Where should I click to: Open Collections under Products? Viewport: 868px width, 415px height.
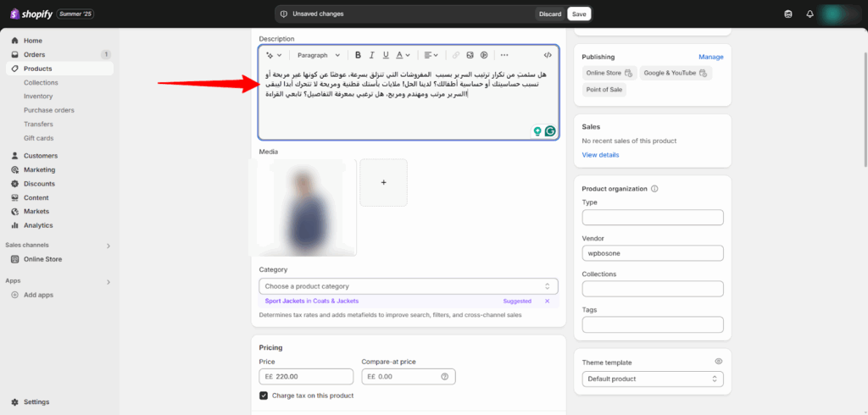[x=41, y=82]
